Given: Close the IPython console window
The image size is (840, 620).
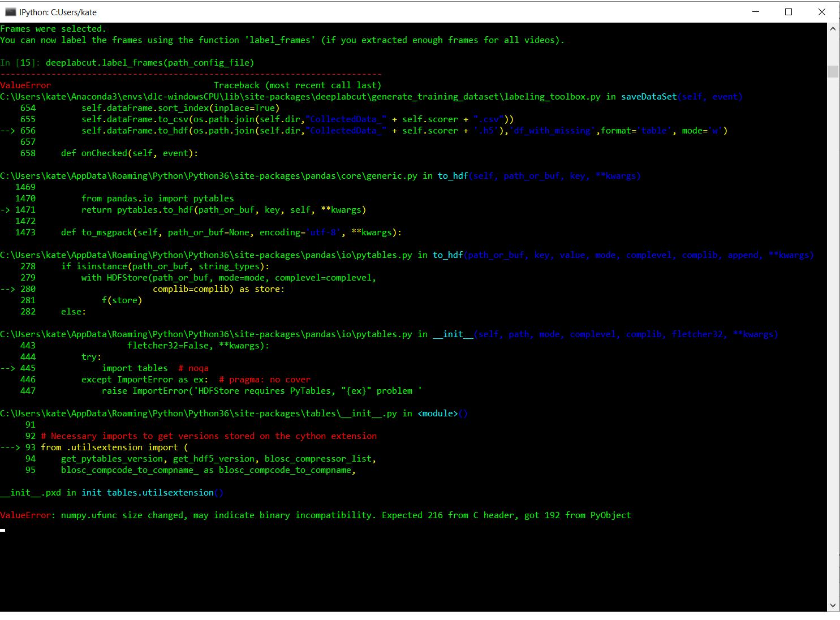Looking at the screenshot, I should [821, 11].
